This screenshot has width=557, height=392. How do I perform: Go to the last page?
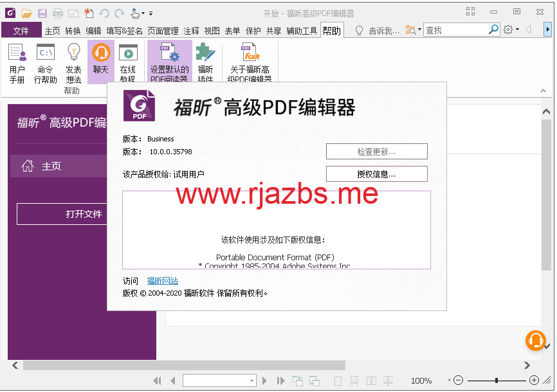[280, 381]
